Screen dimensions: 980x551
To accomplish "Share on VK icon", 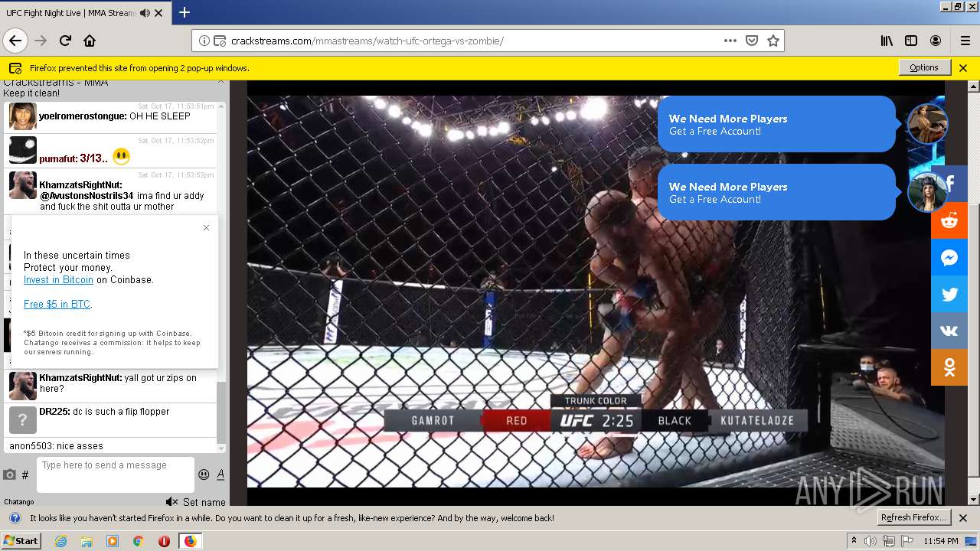I will click(x=949, y=331).
